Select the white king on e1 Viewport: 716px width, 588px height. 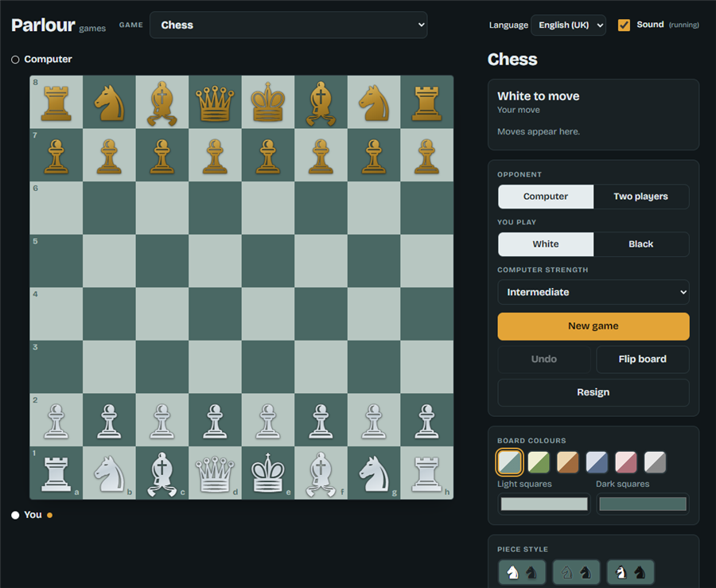pyautogui.click(x=268, y=473)
